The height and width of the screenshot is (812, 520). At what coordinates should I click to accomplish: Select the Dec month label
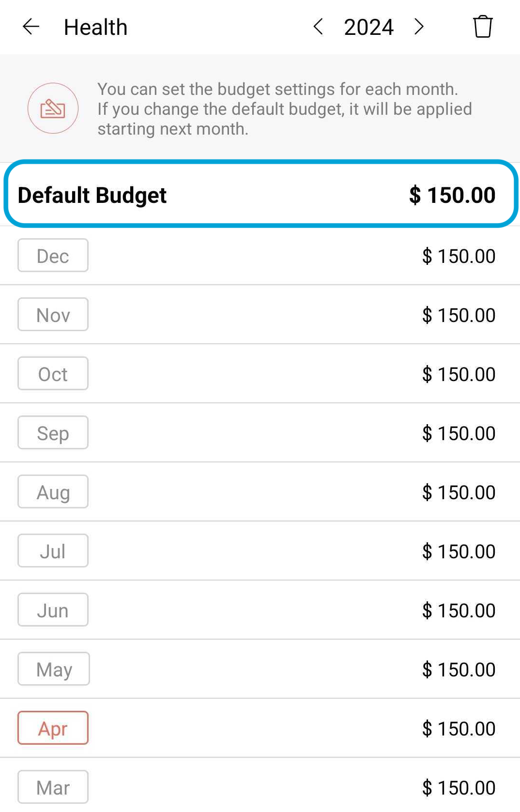click(53, 256)
